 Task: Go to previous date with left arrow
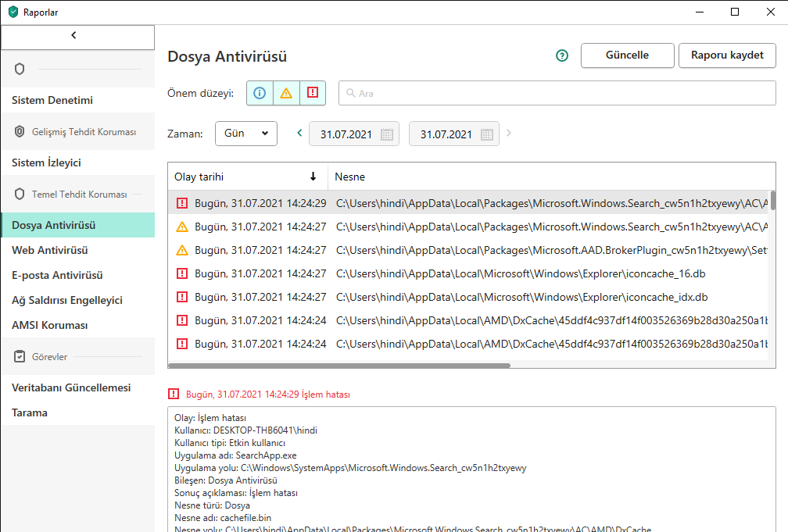(x=299, y=134)
